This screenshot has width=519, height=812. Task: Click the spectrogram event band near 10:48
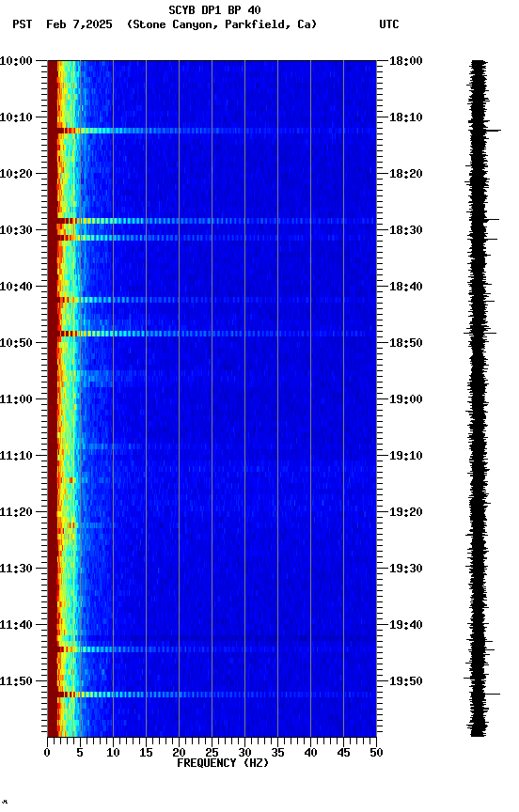(x=212, y=334)
